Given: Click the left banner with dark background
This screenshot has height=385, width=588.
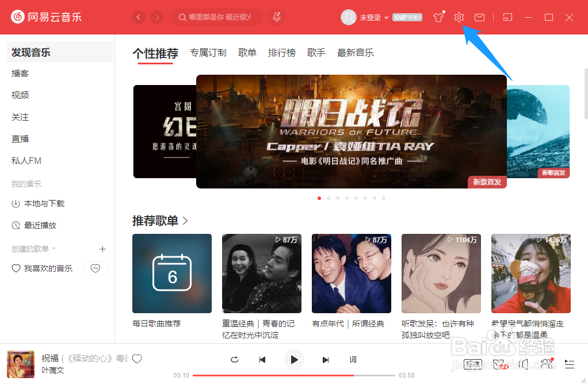Looking at the screenshot, I should point(165,132).
